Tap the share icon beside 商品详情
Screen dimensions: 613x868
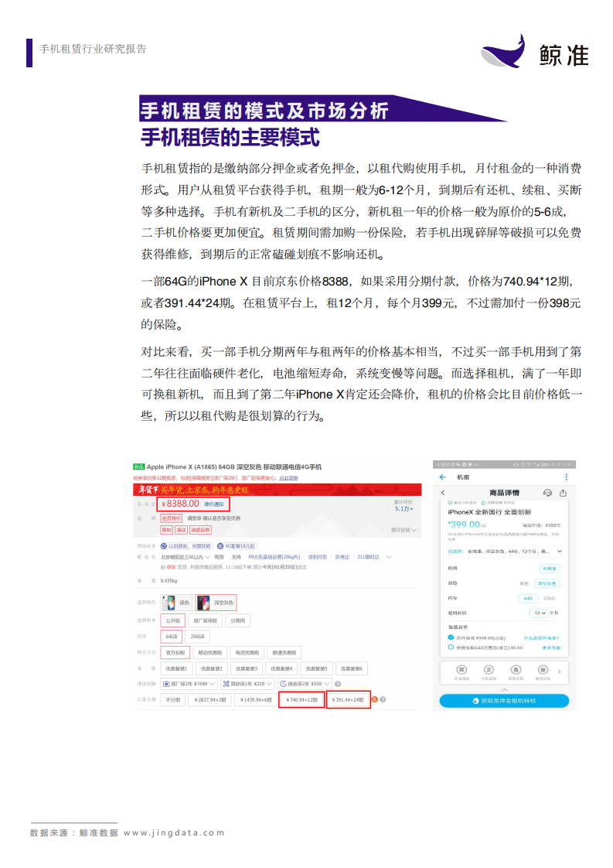(563, 492)
